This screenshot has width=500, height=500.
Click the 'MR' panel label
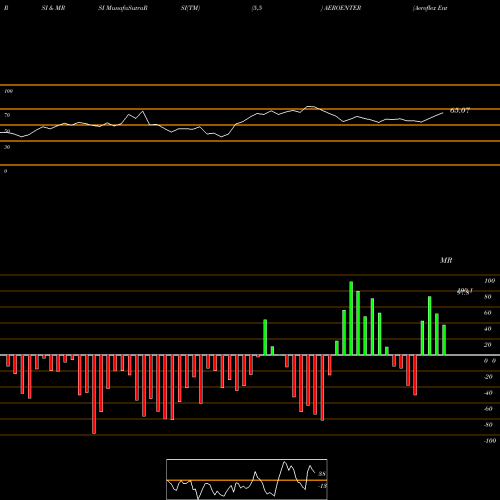[x=446, y=260]
